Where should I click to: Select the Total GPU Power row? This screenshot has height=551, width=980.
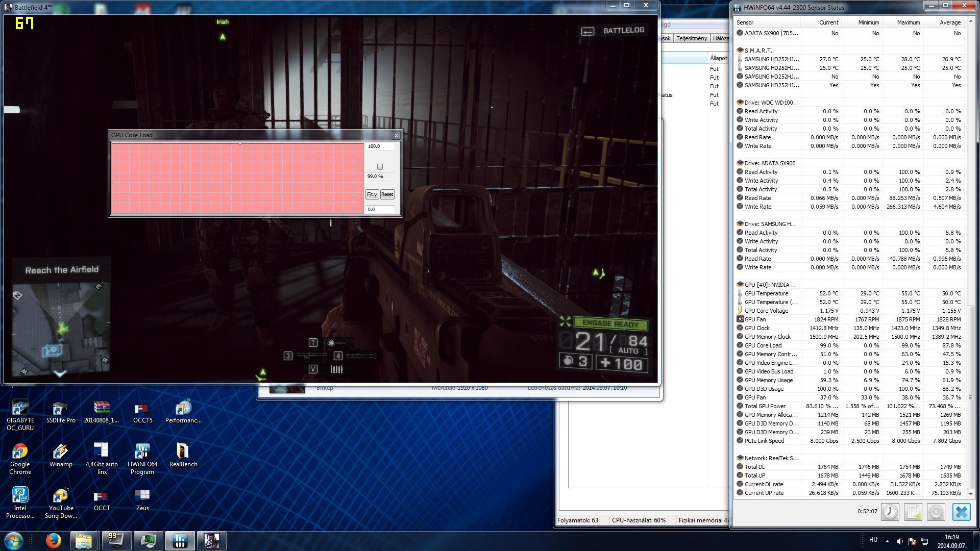pyautogui.click(x=849, y=406)
